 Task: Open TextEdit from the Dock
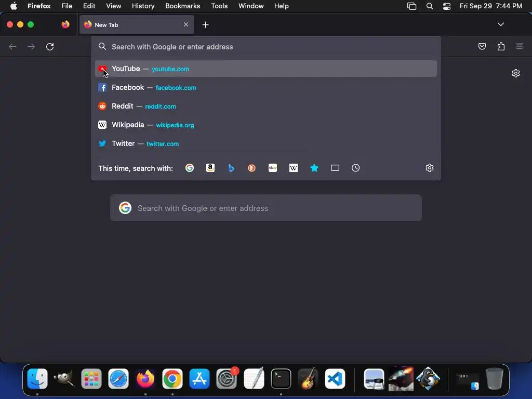(254, 379)
